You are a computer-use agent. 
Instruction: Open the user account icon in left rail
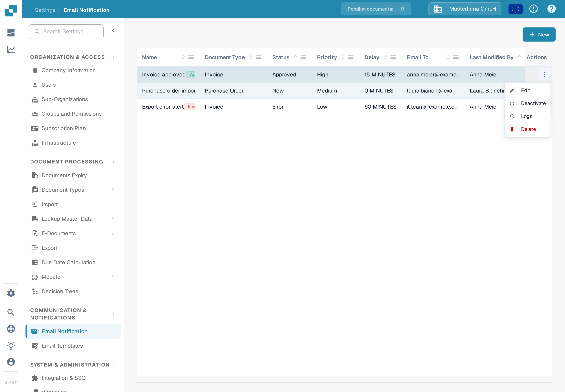[x=11, y=362]
